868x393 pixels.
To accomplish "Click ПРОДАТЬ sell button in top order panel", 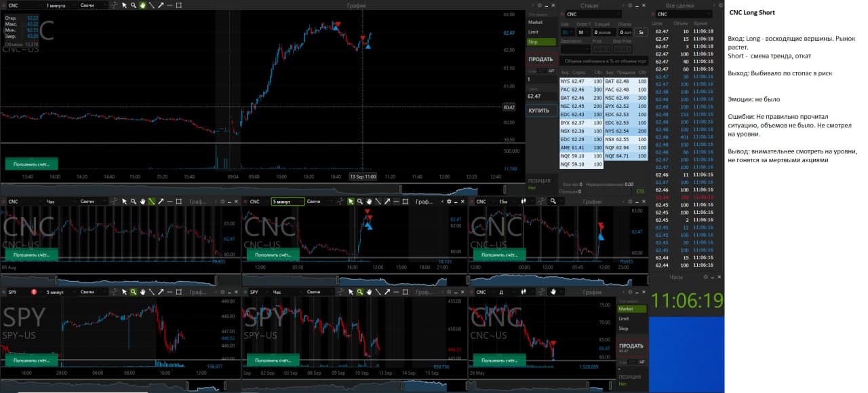I will (541, 59).
